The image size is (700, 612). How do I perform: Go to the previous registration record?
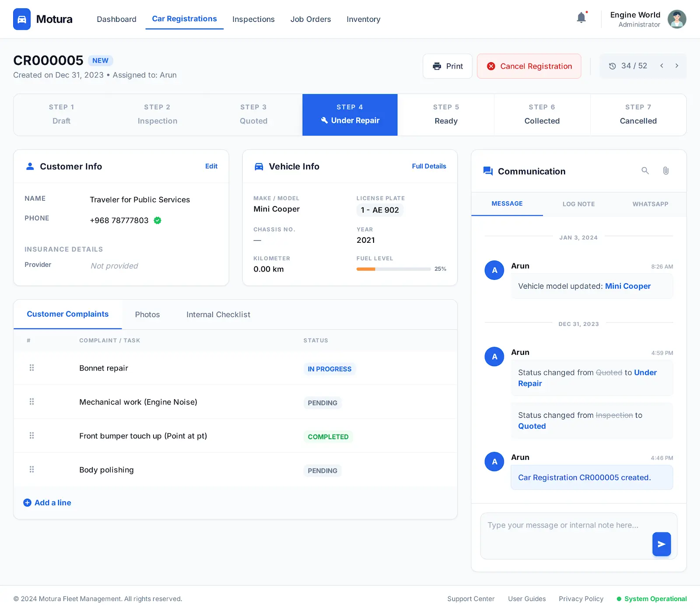tap(661, 66)
